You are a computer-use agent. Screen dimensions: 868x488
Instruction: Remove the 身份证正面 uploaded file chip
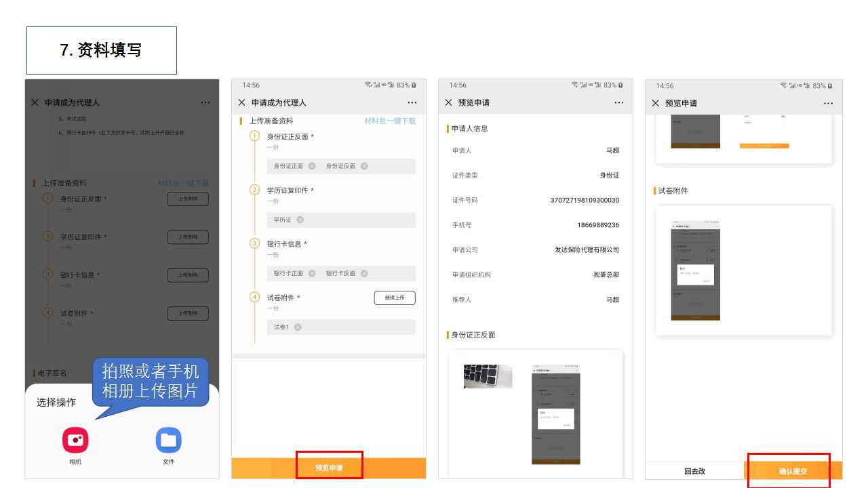click(312, 166)
